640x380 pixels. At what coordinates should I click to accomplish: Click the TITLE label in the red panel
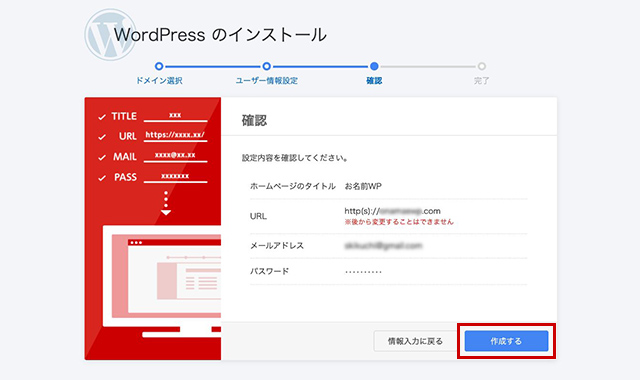124,116
